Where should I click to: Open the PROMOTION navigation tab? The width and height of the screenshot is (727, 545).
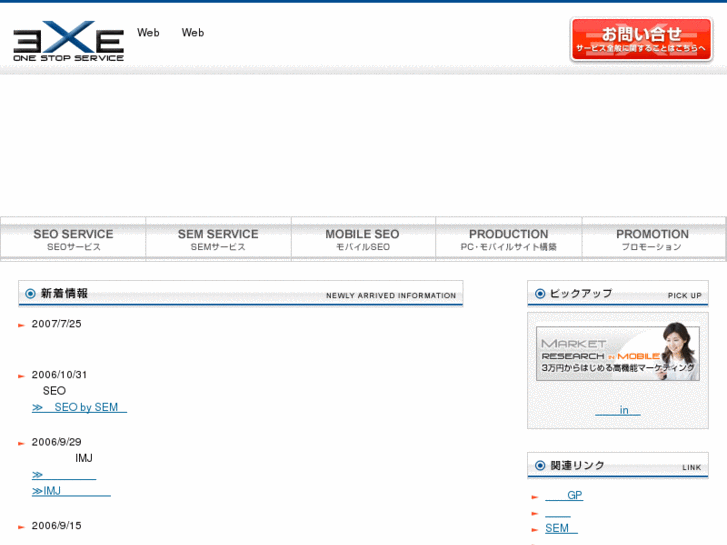point(653,239)
